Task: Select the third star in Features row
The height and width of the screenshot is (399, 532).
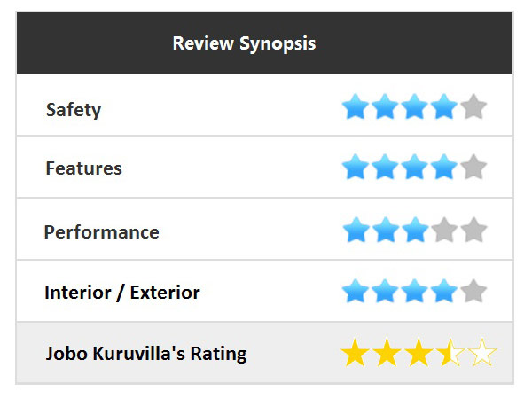Action: [415, 167]
